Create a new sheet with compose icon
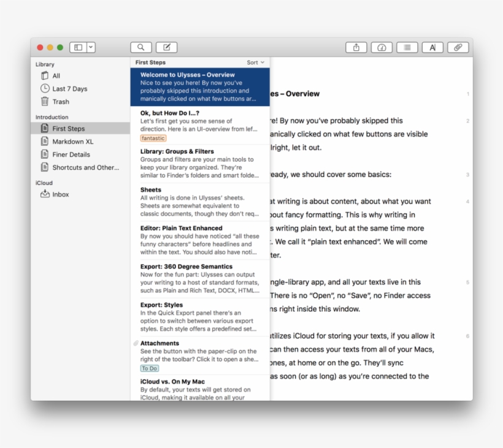 (x=166, y=47)
